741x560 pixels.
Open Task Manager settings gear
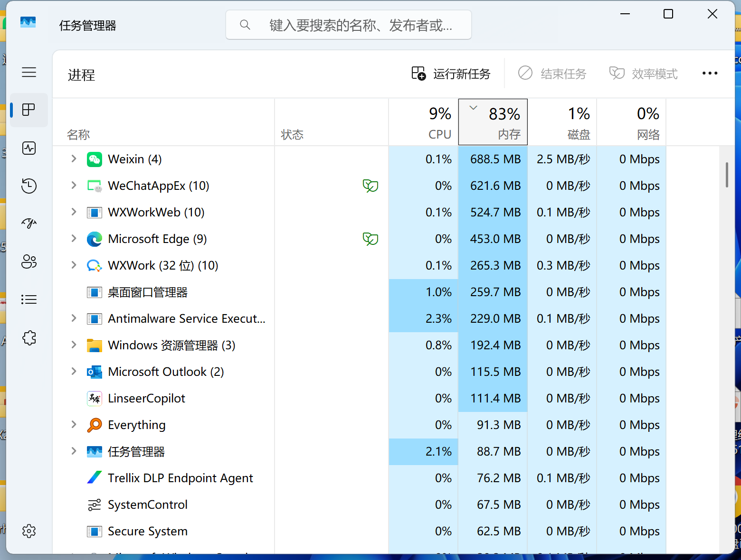pos(29,531)
